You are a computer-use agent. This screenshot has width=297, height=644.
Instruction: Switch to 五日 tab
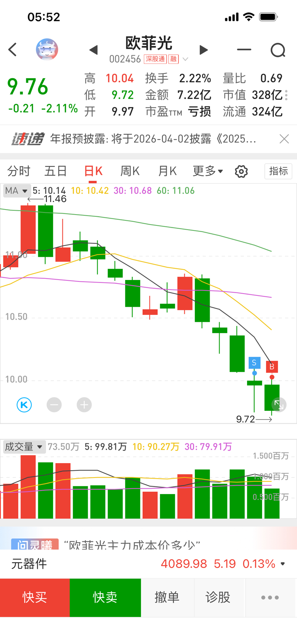(56, 171)
